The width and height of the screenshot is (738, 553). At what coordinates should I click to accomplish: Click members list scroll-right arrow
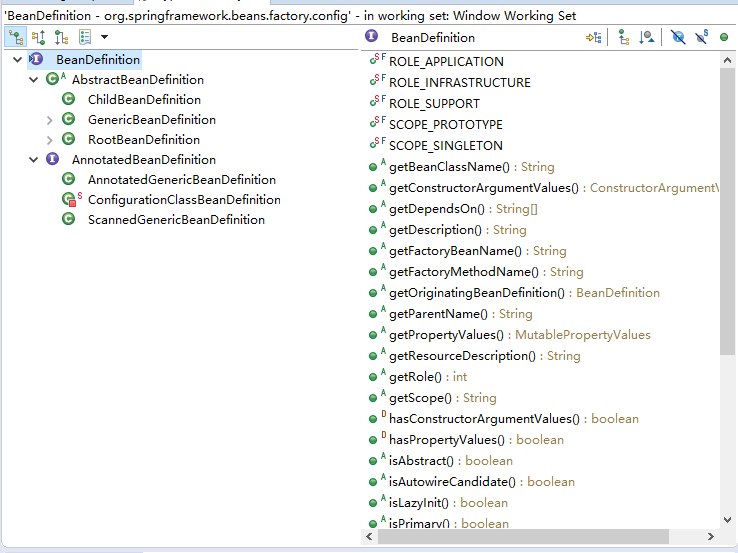[x=710, y=537]
